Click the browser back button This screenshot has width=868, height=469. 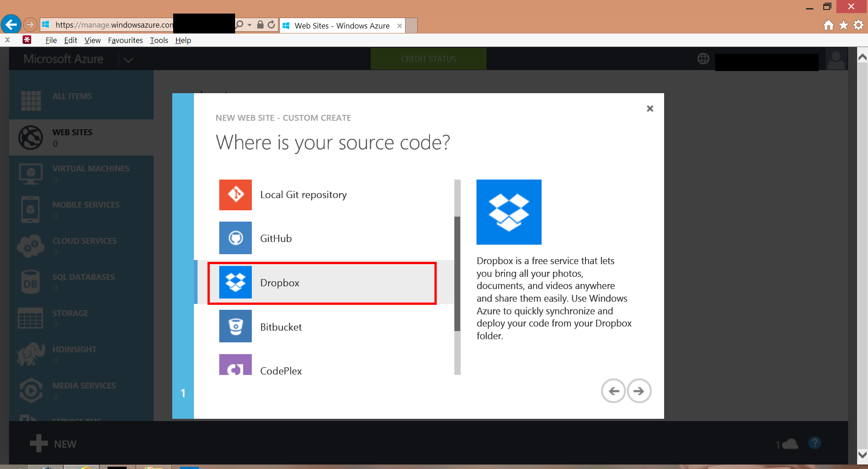point(11,24)
